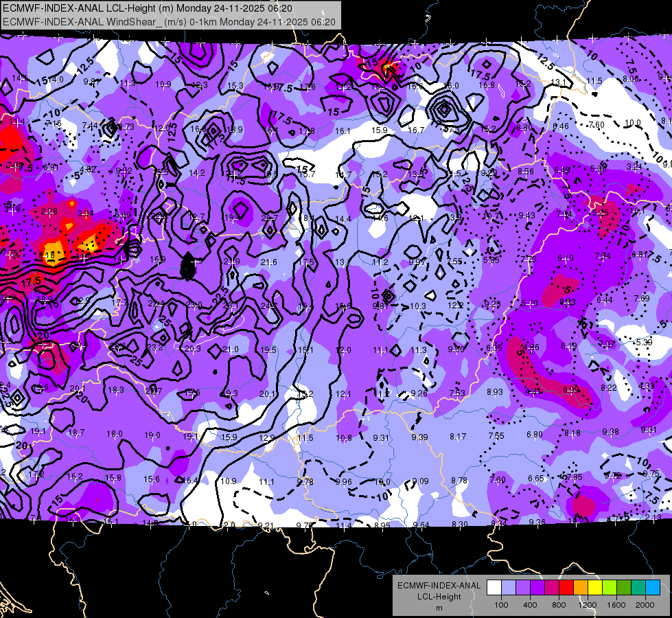The image size is (672, 618).
Task: Click the grid value 14.4
Action: point(343,219)
